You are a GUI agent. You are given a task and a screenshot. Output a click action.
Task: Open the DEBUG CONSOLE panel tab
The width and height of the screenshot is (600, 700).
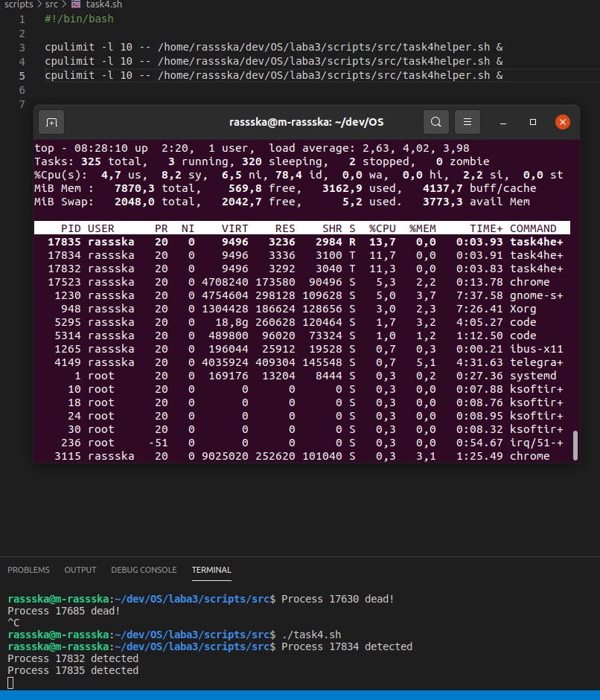click(144, 570)
